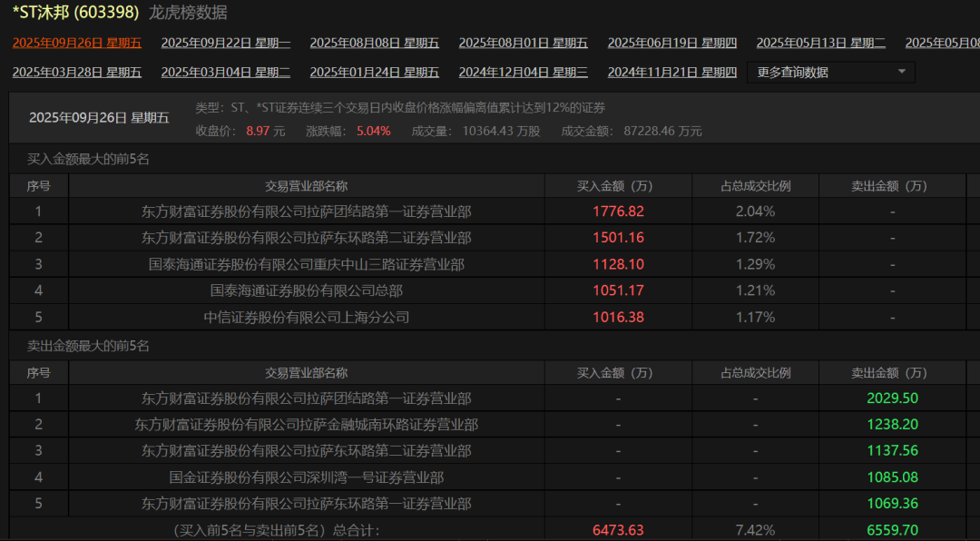Click the 龙虎榜数据 heading
Screen dimensions: 980x541
[x=188, y=13]
